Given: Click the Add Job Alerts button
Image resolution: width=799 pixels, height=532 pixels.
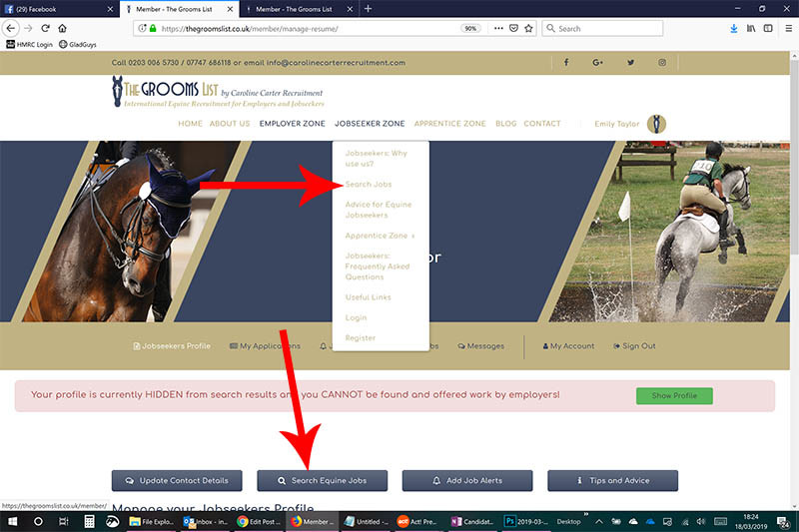Looking at the screenshot, I should pos(467,480).
